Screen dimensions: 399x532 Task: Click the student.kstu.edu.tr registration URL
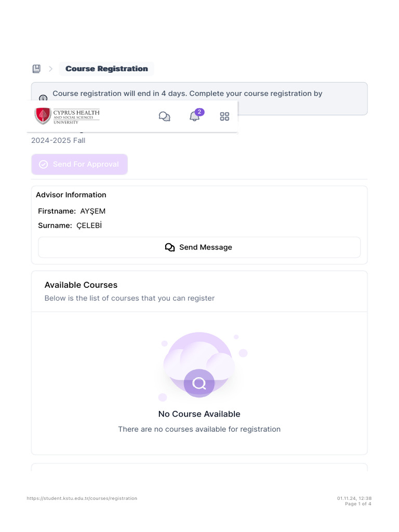point(82,498)
